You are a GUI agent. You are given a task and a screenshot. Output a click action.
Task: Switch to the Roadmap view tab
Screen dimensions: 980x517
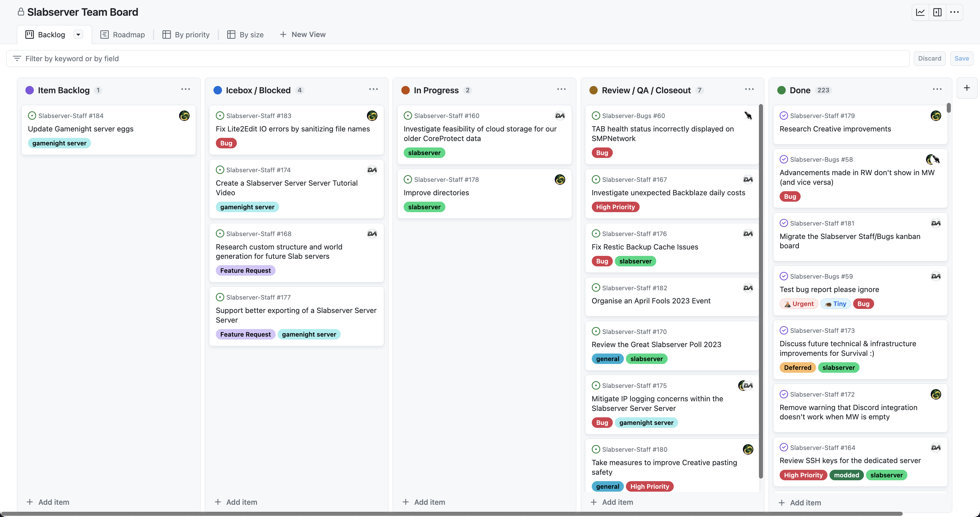[123, 35]
